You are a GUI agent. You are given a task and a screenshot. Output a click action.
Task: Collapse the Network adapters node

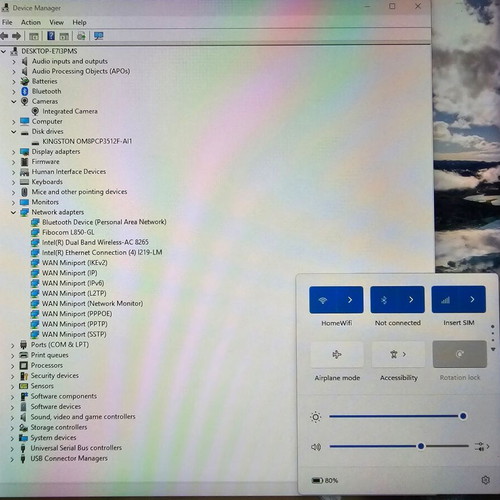click(x=13, y=212)
